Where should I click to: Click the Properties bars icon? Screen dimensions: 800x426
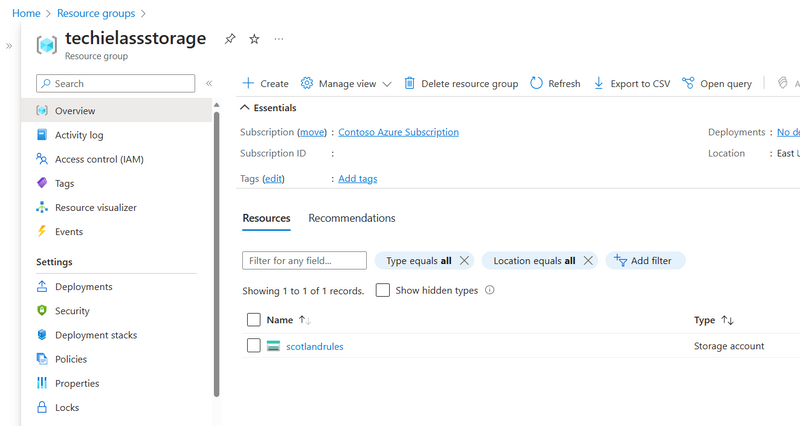click(x=42, y=383)
